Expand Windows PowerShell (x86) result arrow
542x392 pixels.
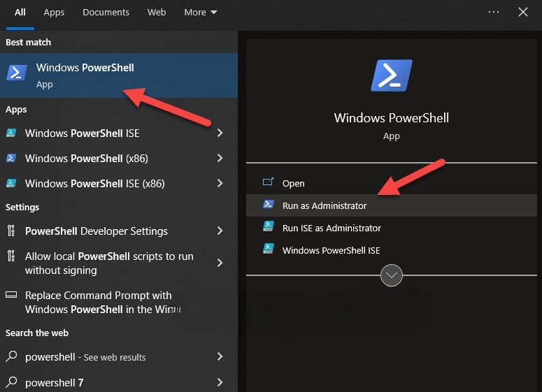(x=220, y=158)
